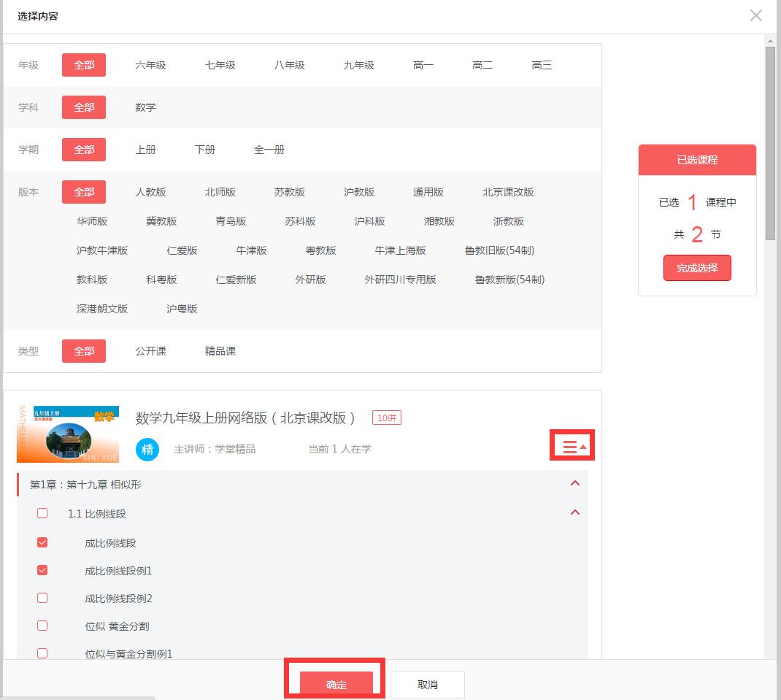Uncheck the 成比例线段例1 lesson checkbox
Image resolution: width=781 pixels, height=700 pixels.
click(x=42, y=569)
